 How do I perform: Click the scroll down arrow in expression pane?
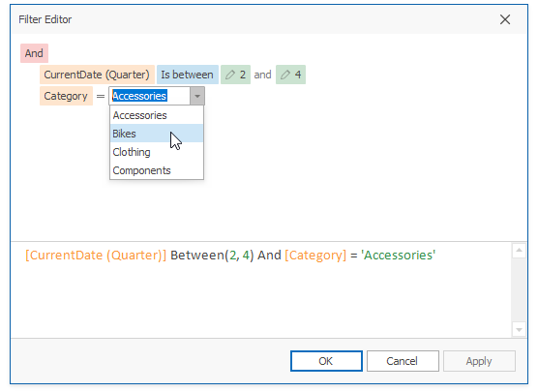pyautogui.click(x=519, y=330)
